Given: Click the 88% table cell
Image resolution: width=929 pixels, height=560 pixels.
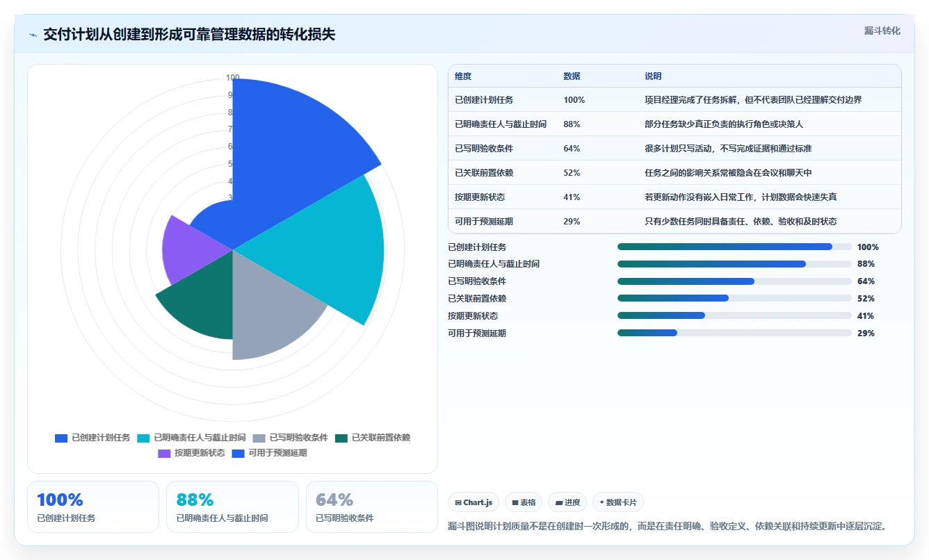Looking at the screenshot, I should [572, 124].
